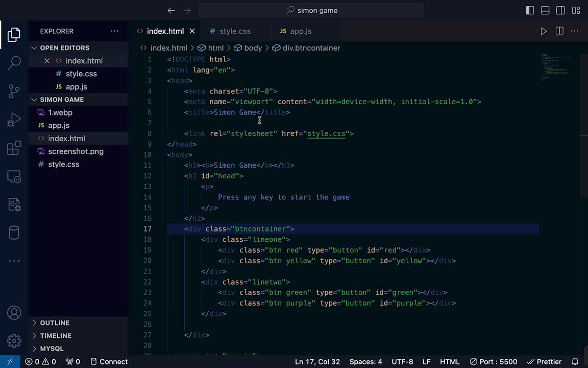This screenshot has height=368, width=588.
Task: Collapse the Open Editors section
Action: (64, 48)
